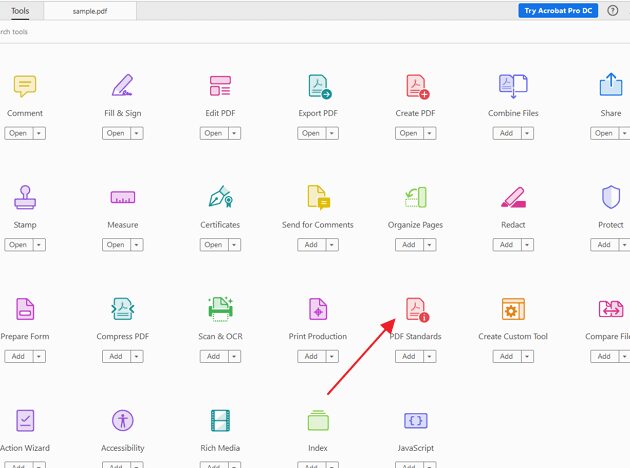
Task: Expand the Comment Open dropdown arrow
Action: point(39,133)
